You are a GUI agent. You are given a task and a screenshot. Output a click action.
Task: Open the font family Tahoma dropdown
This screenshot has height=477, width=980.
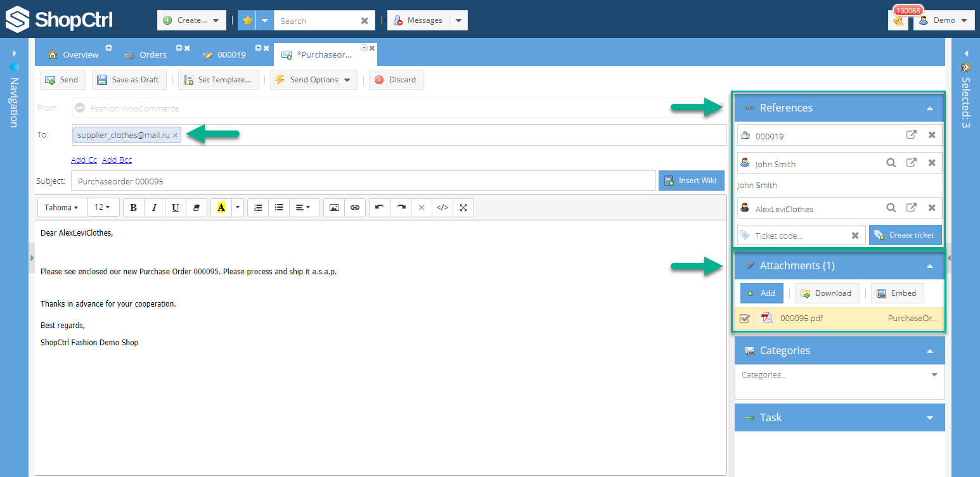pos(61,208)
